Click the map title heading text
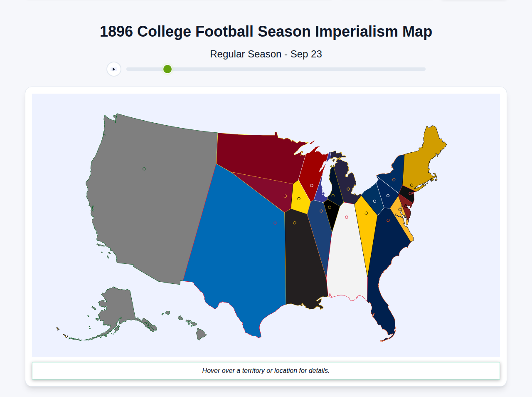Viewport: 532px width, 397px height. 266,31
